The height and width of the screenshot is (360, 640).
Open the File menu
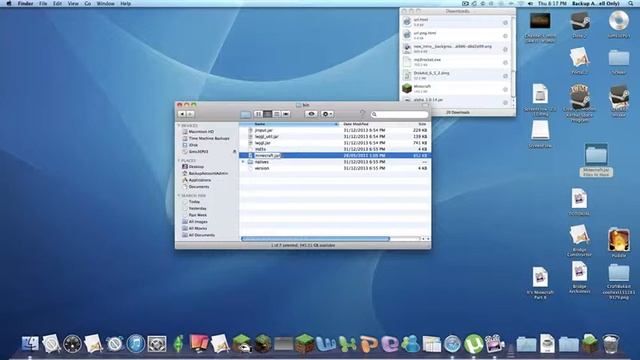coord(43,3)
